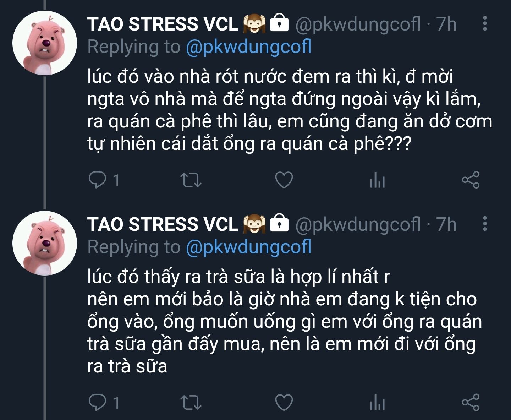Open reply icon on second tweet

(97, 402)
